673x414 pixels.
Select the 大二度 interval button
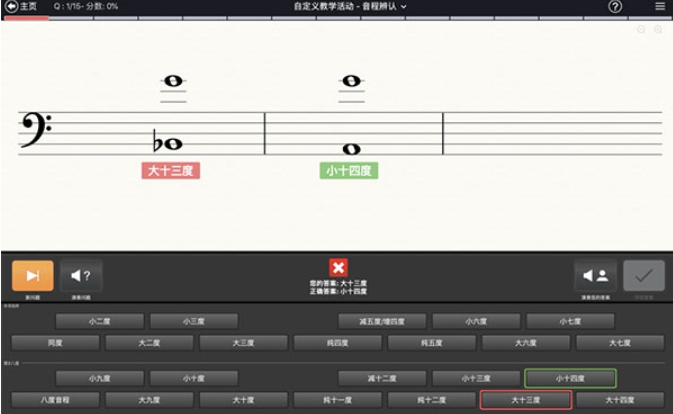click(x=149, y=343)
